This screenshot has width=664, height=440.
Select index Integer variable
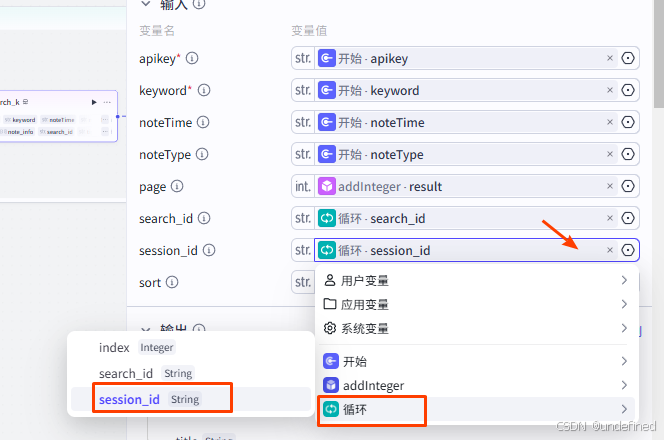coord(191,348)
